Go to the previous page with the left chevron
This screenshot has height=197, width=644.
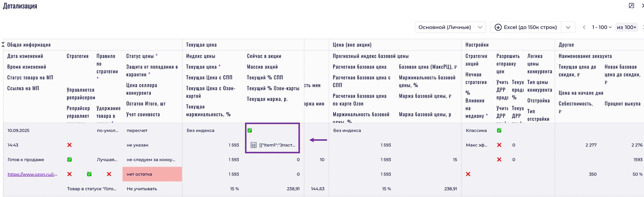[584, 27]
